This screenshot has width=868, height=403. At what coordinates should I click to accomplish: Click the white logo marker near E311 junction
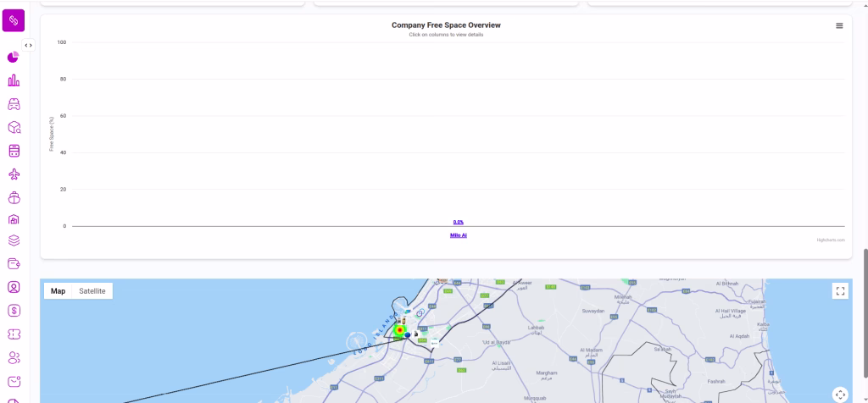435,343
